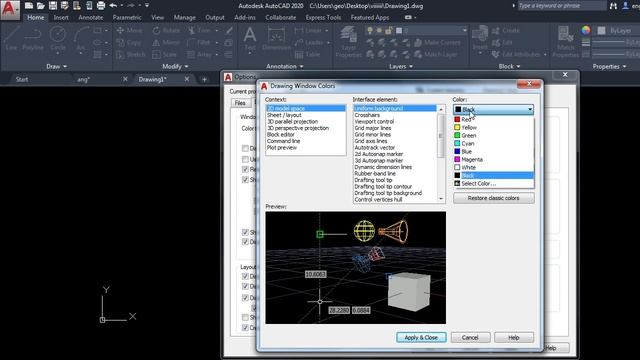Expand the Draw panel
The width and height of the screenshot is (640, 360).
click(x=56, y=66)
